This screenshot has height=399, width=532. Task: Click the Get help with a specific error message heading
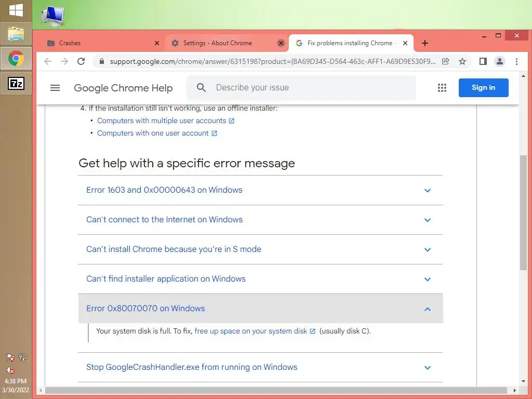click(187, 163)
